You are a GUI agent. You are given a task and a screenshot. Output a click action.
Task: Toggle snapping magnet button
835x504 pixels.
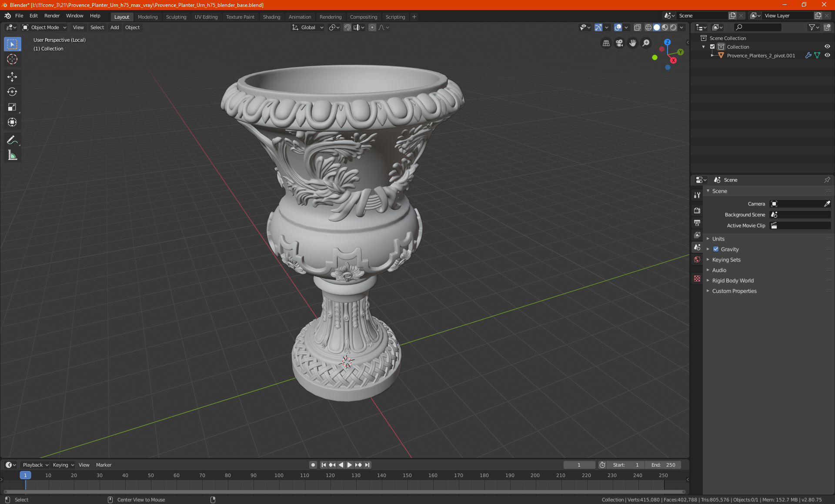pyautogui.click(x=347, y=27)
